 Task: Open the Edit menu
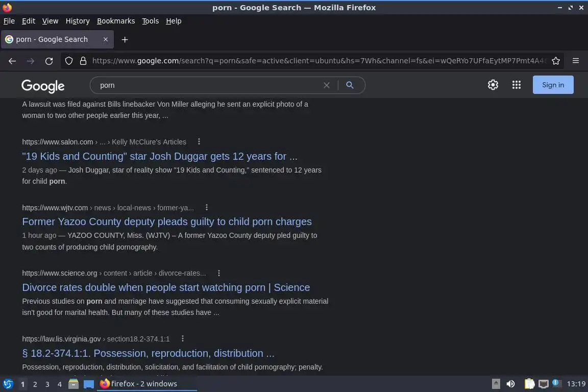coord(29,21)
